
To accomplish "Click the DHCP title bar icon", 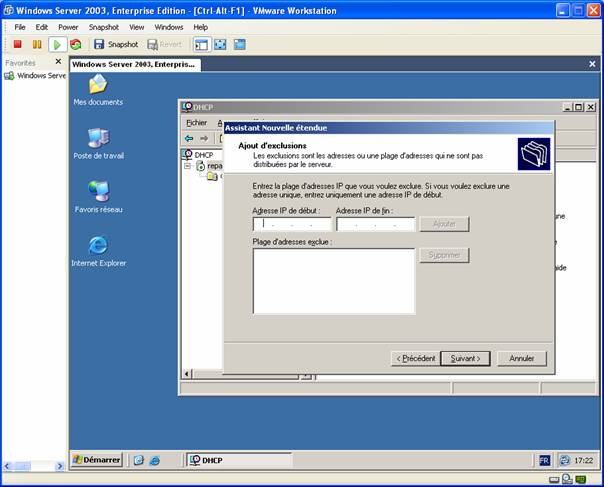I will click(187, 107).
